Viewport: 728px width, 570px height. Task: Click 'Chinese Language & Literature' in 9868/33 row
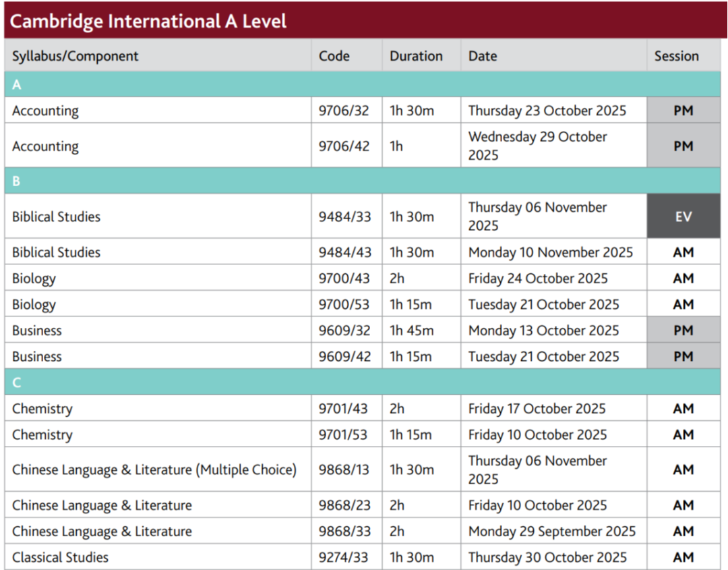point(102,532)
